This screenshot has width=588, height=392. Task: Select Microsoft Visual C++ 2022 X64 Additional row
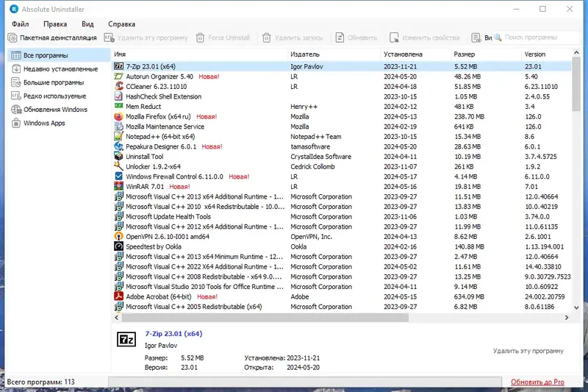[342, 267]
